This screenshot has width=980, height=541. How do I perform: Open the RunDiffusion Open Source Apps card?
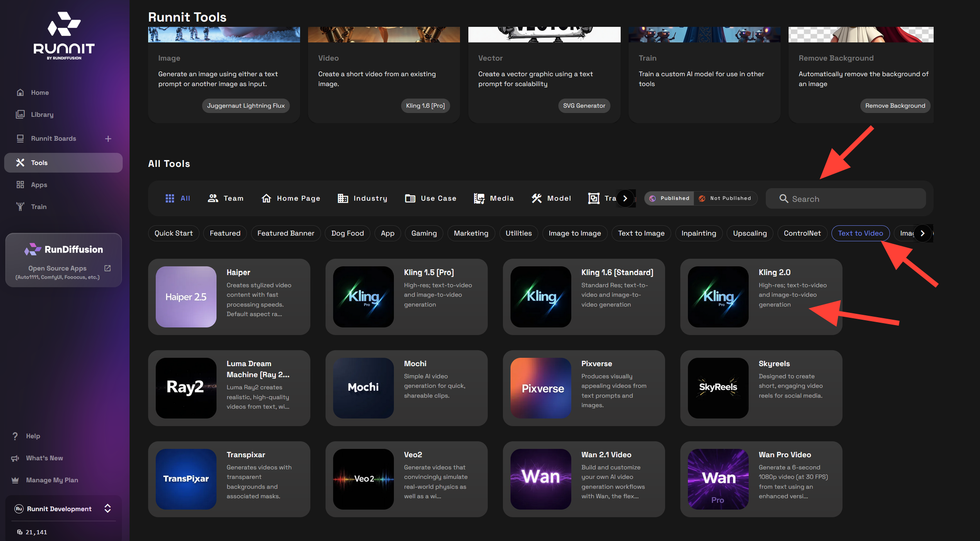[x=64, y=260]
